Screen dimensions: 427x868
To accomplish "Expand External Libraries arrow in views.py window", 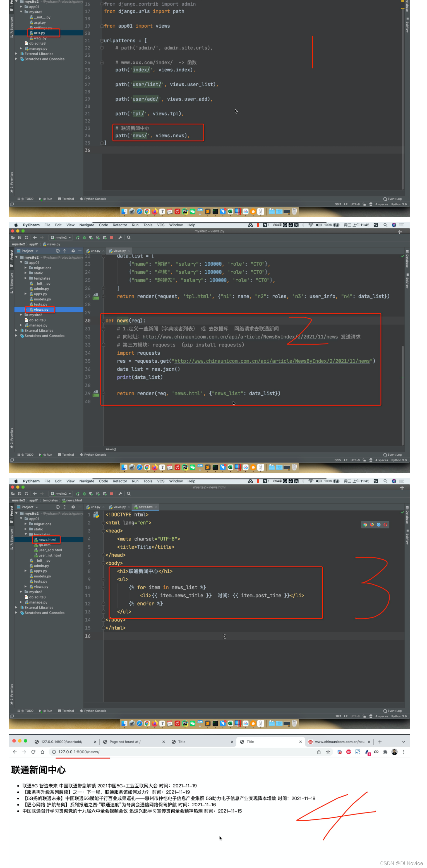I will click(x=16, y=331).
